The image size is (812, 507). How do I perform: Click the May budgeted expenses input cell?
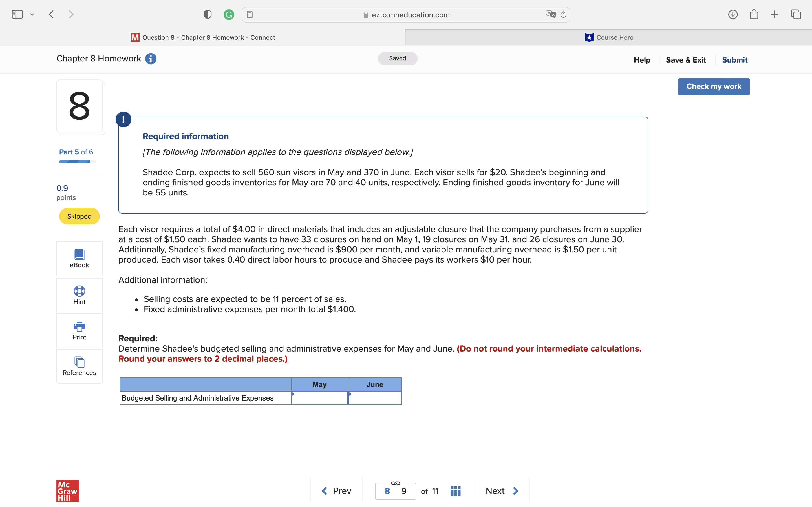[x=319, y=398]
